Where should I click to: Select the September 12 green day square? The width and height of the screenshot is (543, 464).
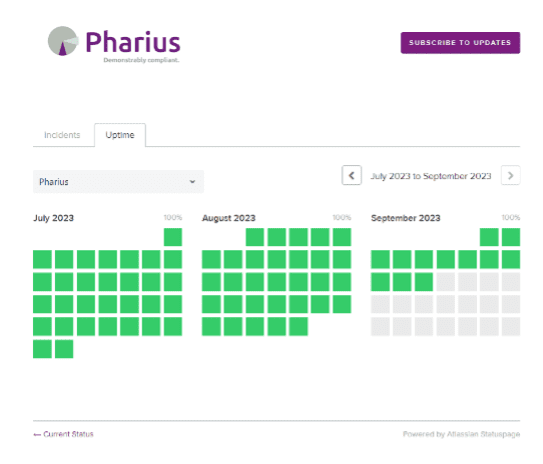[424, 282]
